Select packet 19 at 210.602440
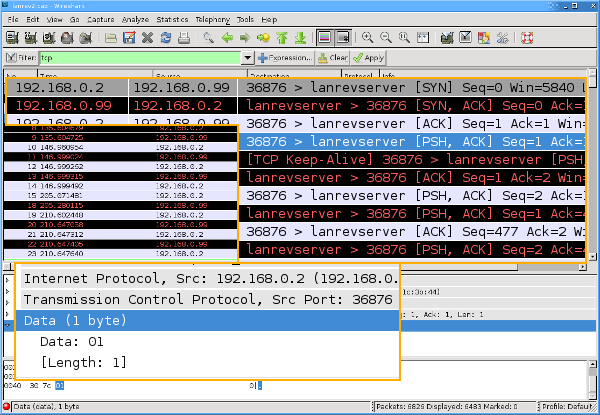Screen dimensions: 600x415 (121, 215)
